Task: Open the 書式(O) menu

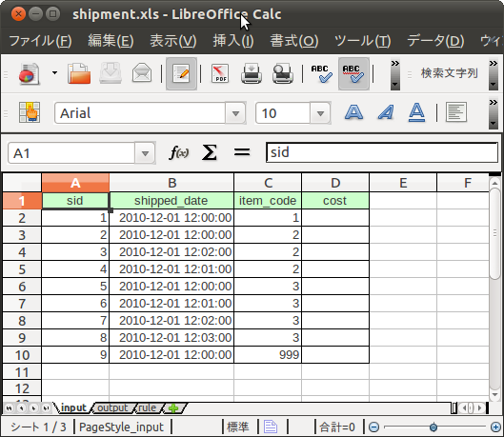Action: pyautogui.click(x=294, y=41)
